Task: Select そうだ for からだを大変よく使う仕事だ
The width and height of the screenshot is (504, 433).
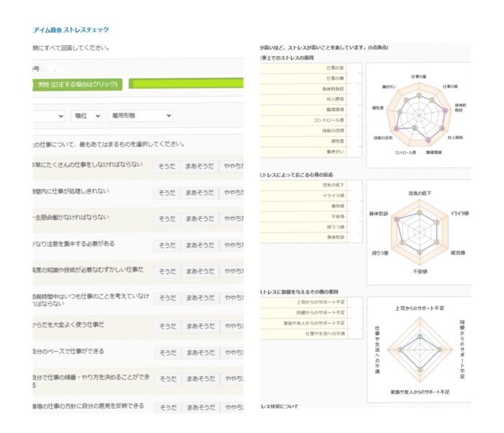Action: (x=166, y=326)
